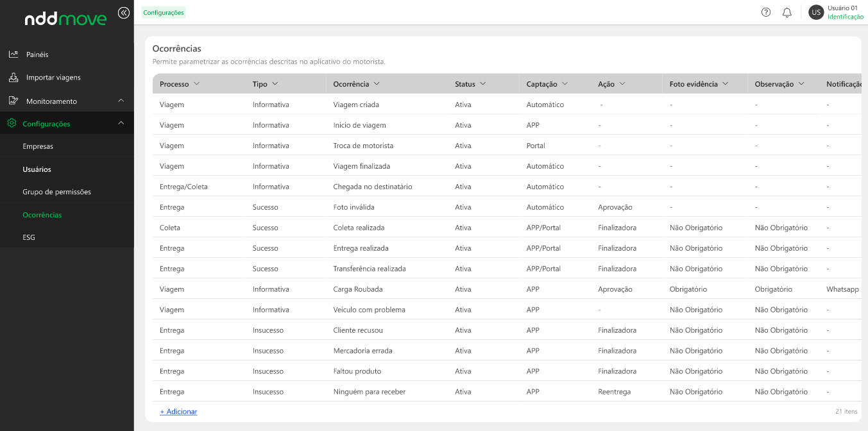Click the US user avatar
The height and width of the screenshot is (431, 868).
816,12
